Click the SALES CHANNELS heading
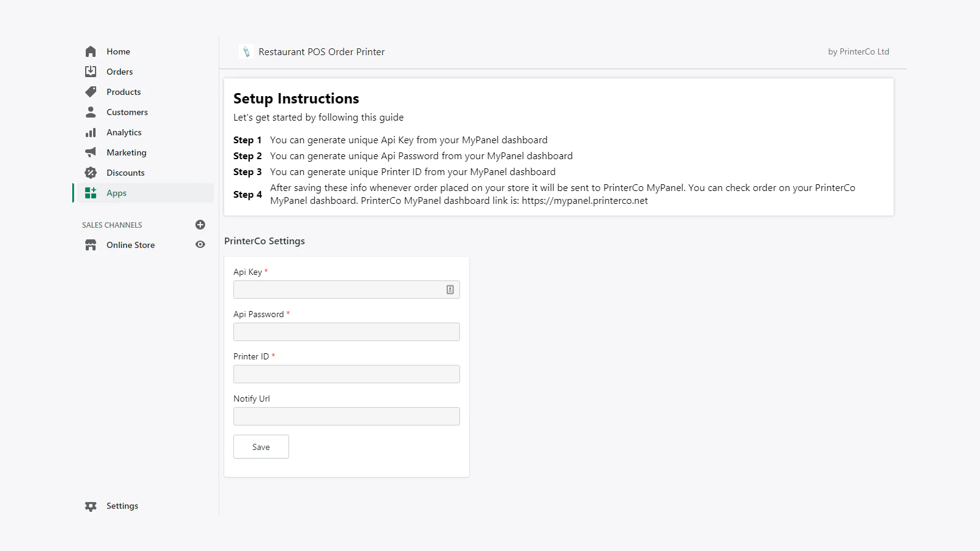Screen dimensions: 980x551 click(x=112, y=225)
